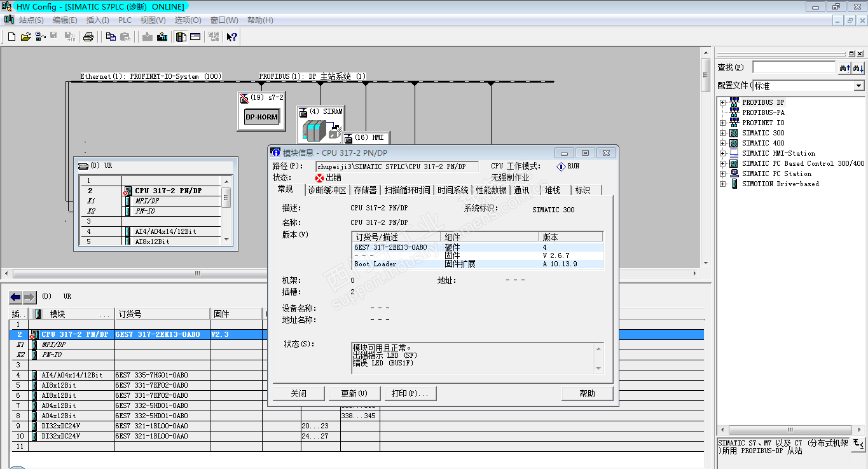This screenshot has height=469, width=868.
Task: Select the (4) SINAM drive device
Action: (320, 124)
